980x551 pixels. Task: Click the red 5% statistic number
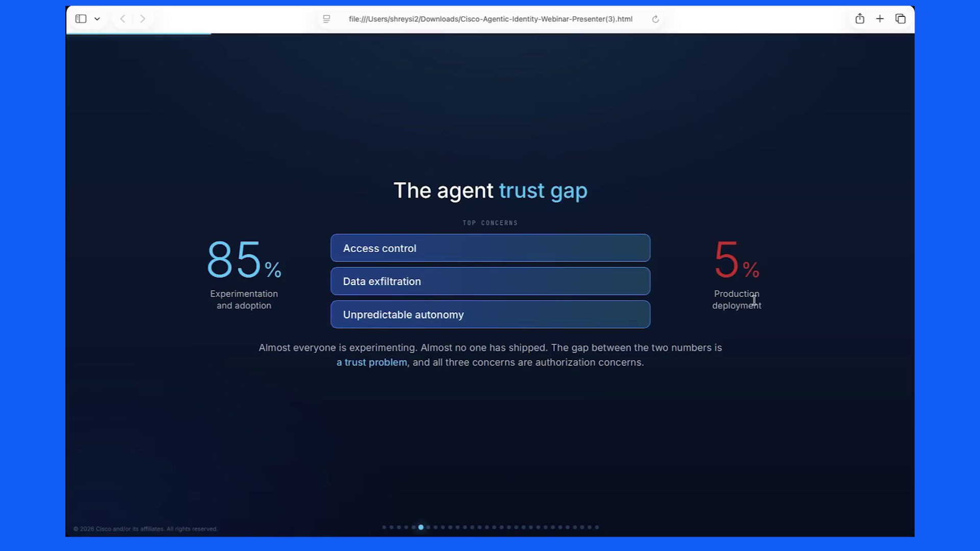pyautogui.click(x=737, y=259)
